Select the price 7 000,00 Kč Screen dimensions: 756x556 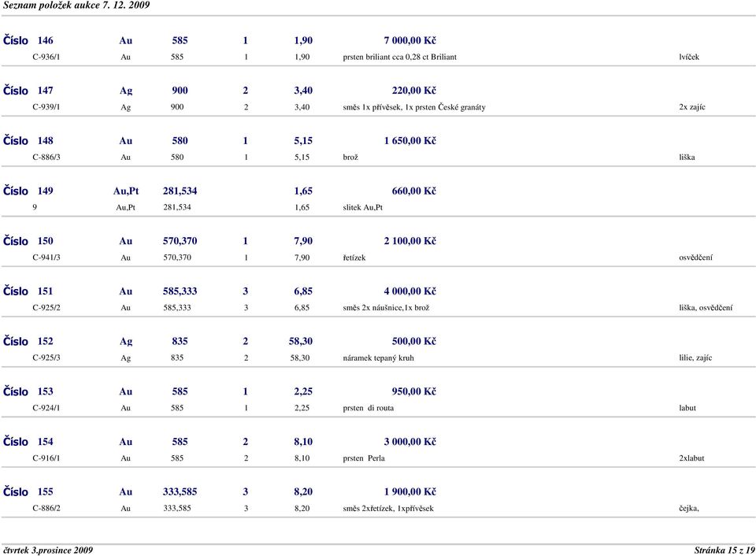click(x=409, y=40)
